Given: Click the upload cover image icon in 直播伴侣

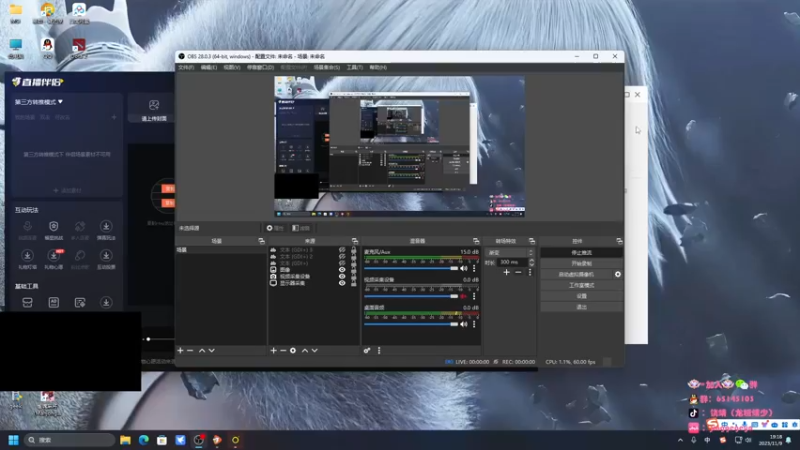Looking at the screenshot, I should tap(154, 106).
